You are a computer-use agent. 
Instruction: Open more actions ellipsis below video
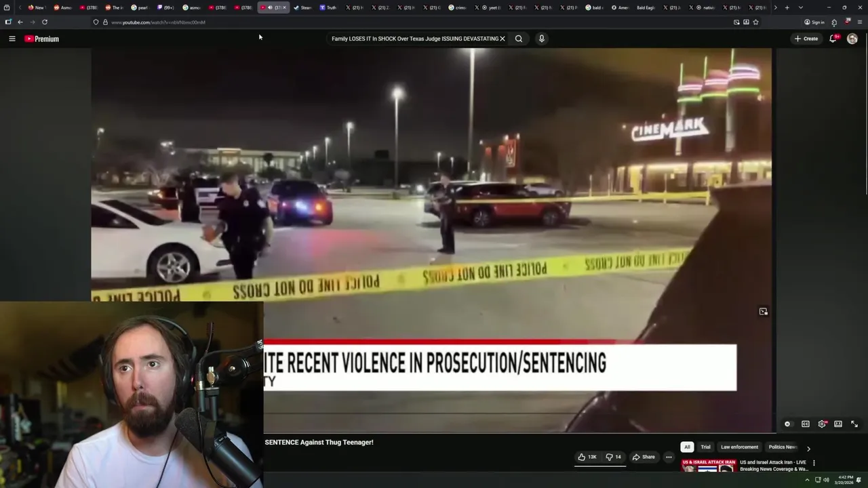[x=669, y=457]
